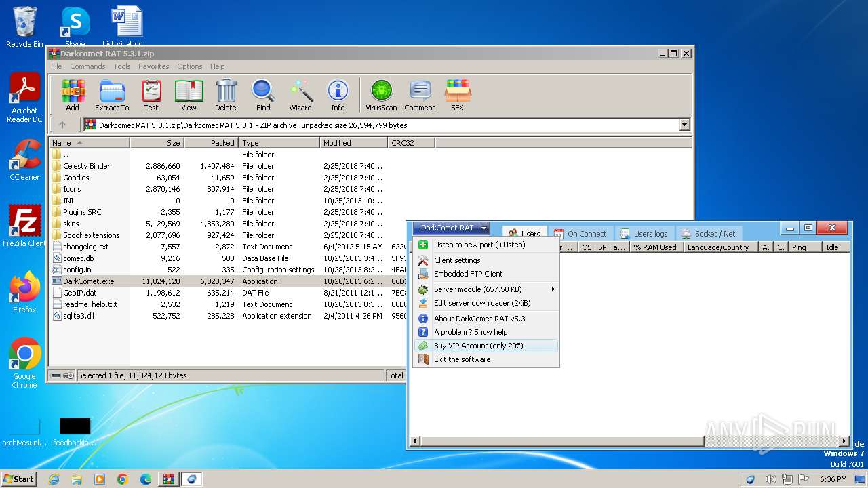Click the DarkComet taskbar button

(x=191, y=479)
